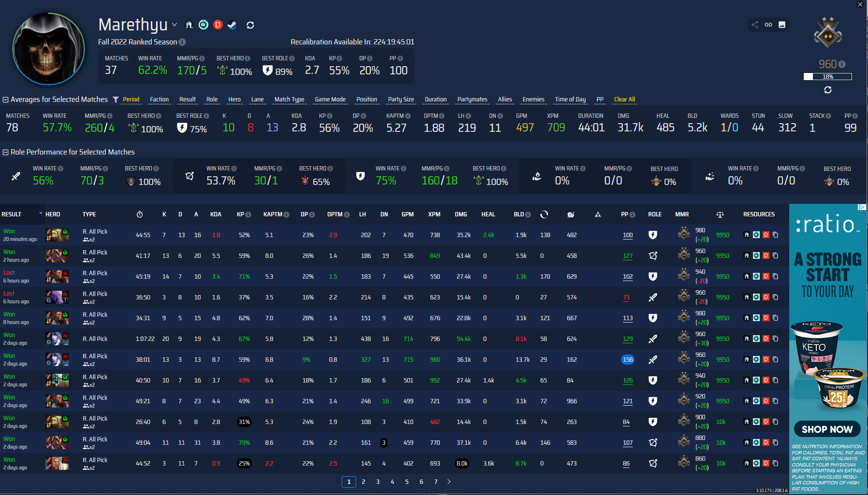Screen dimensions: 868x495
Task: Collapse the Averages for Selected Matches section
Action: point(4,99)
